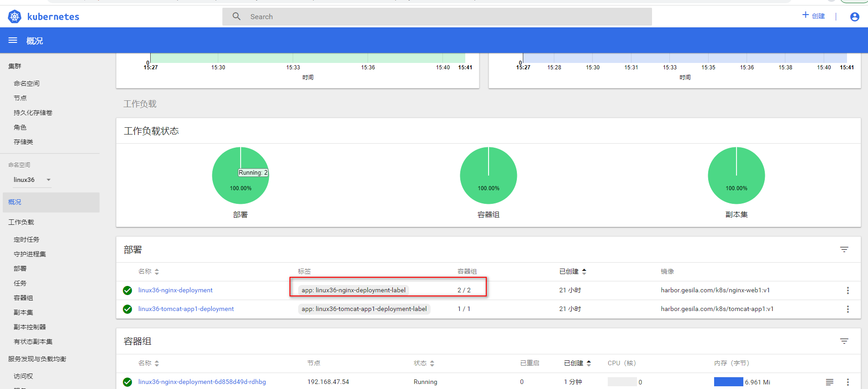Open 守护进程集 sidebar item
868x389 pixels.
tap(30, 254)
